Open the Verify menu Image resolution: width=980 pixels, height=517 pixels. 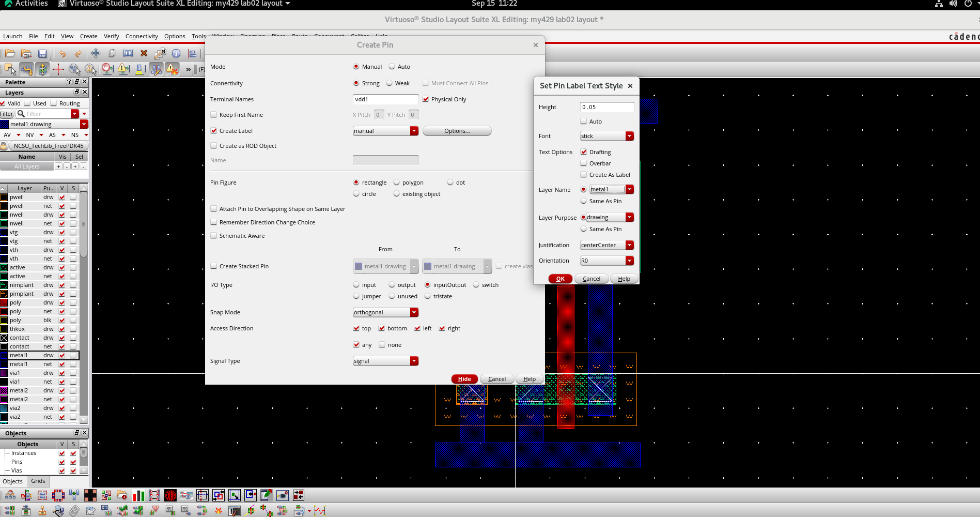pos(111,36)
